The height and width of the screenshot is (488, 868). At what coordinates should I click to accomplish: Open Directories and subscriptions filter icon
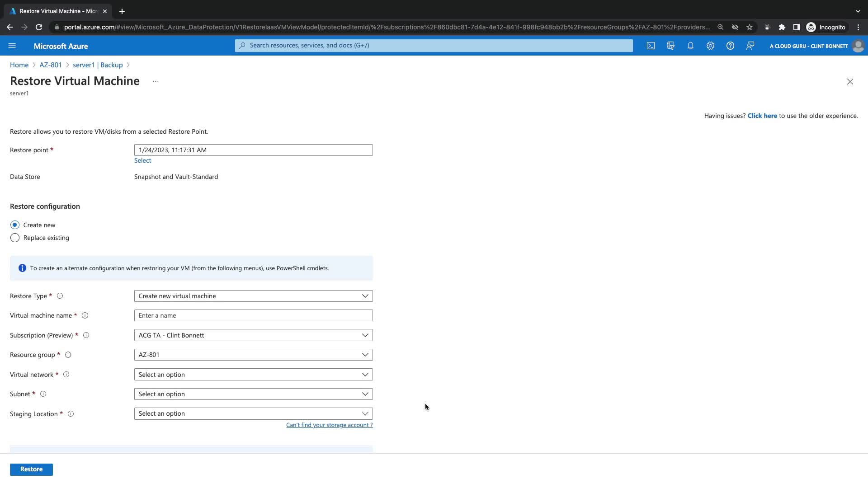[670, 46]
